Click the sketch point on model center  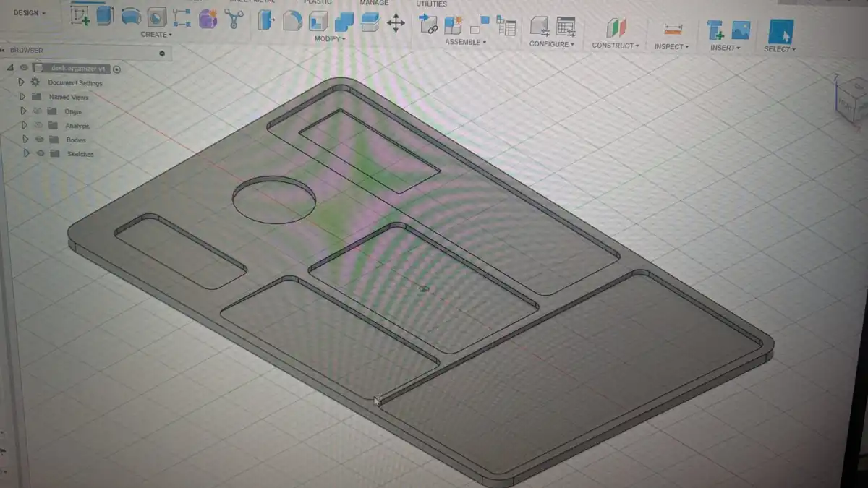coord(425,288)
